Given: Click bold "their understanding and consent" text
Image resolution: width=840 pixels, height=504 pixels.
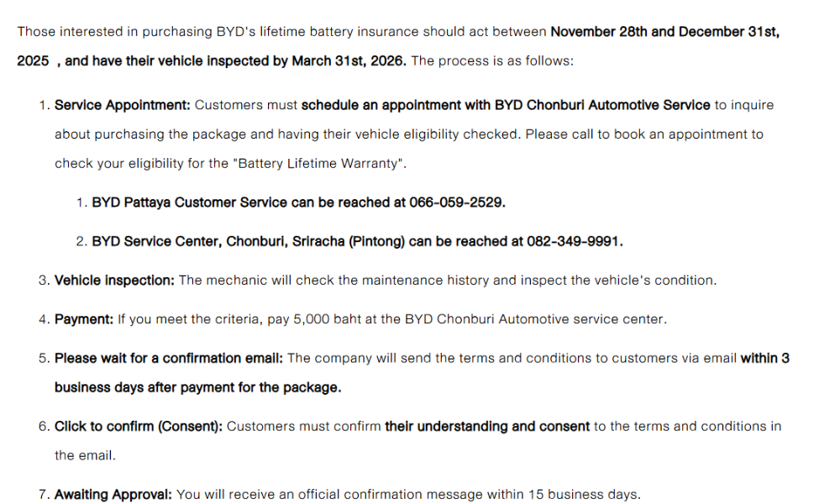Looking at the screenshot, I should pos(487,426).
